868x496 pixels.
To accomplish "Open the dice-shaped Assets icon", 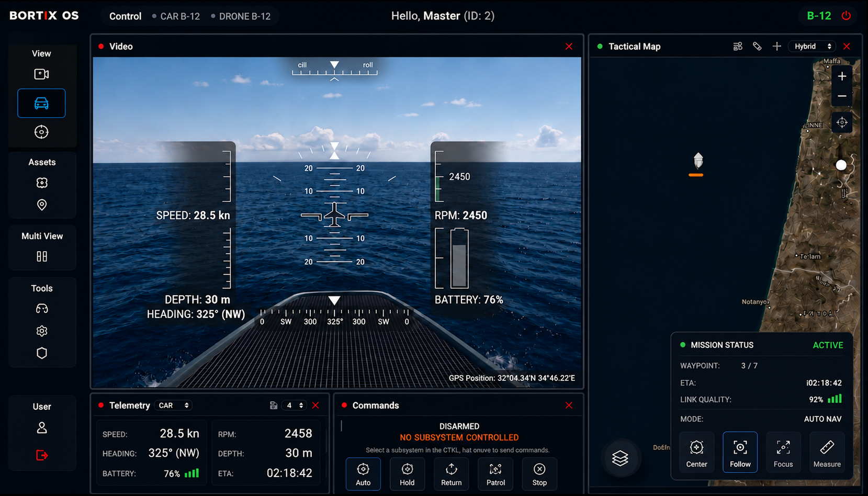I will pyautogui.click(x=42, y=183).
